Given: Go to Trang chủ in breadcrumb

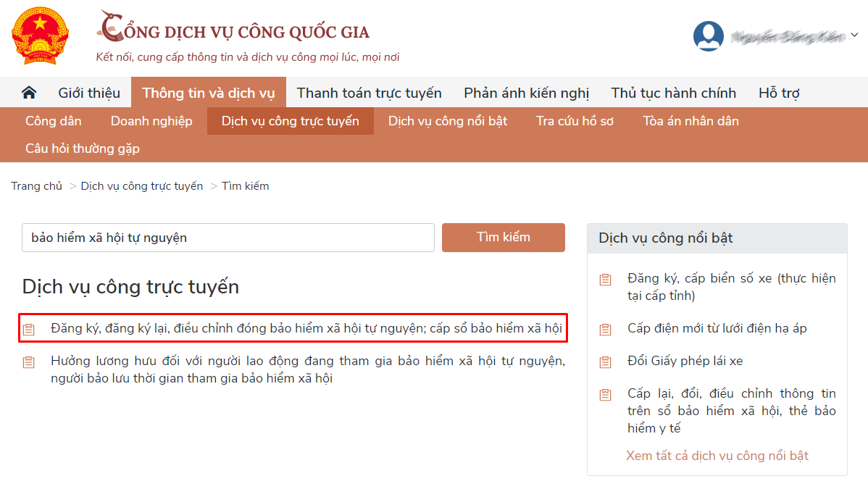Looking at the screenshot, I should coord(37,186).
